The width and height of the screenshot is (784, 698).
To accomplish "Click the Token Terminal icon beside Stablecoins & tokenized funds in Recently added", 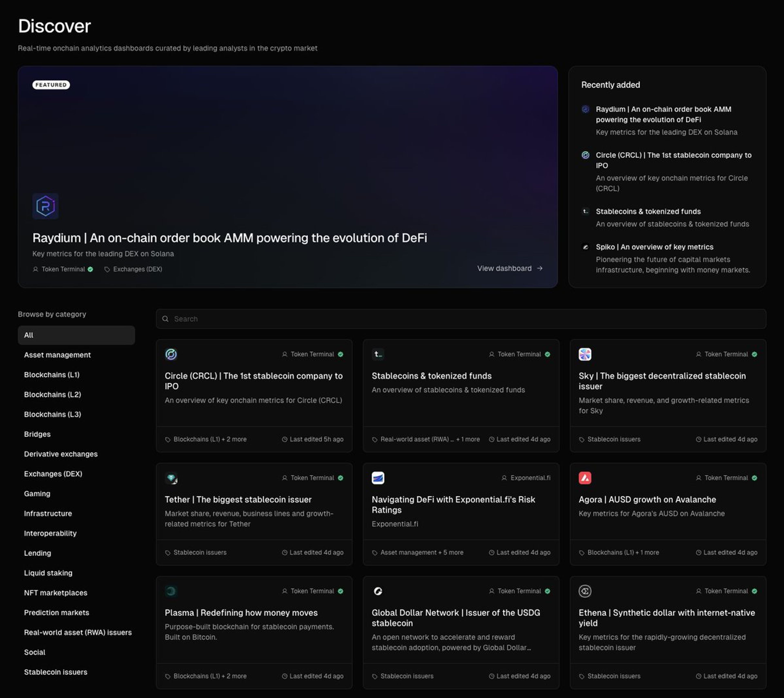I will [585, 211].
